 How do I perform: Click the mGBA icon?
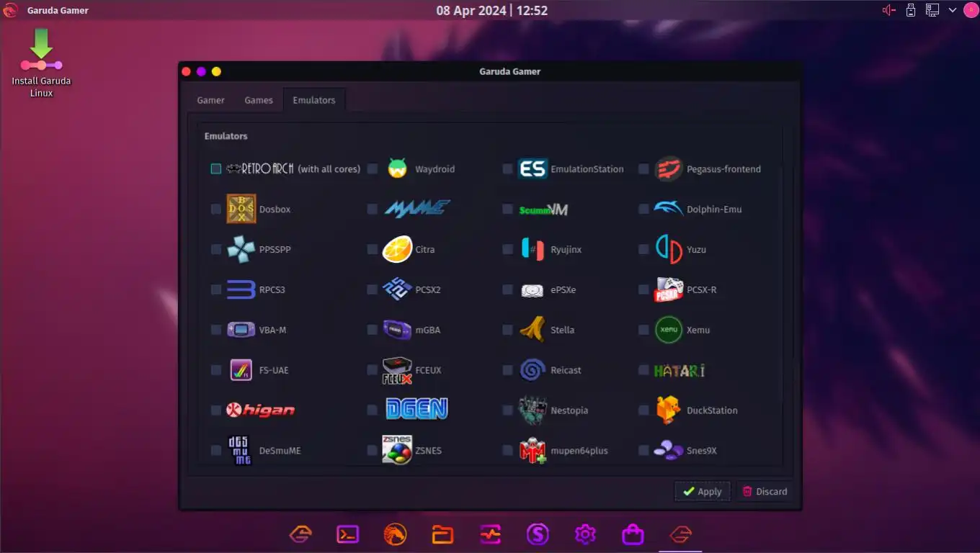[x=397, y=330]
